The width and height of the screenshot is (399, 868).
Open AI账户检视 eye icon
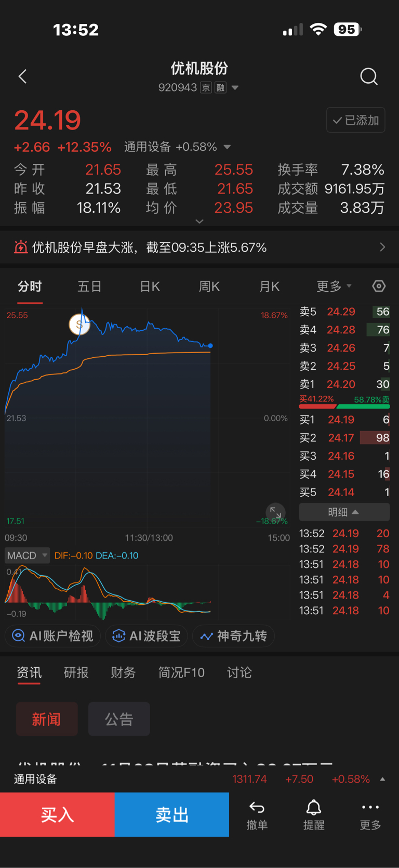18,636
